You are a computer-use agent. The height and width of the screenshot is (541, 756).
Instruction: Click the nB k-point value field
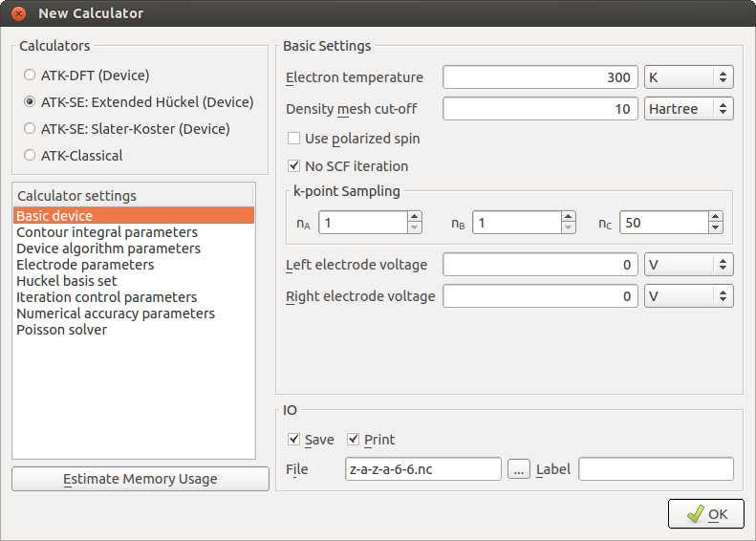click(x=517, y=223)
